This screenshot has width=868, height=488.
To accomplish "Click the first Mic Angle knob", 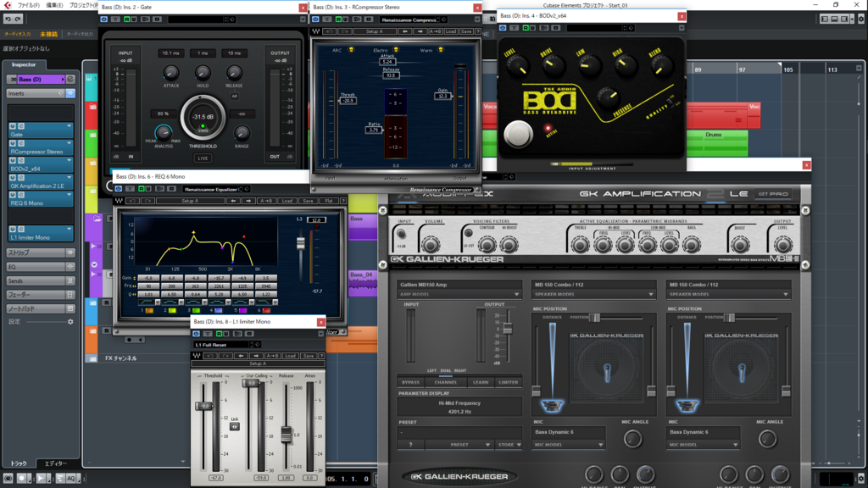I will (632, 439).
